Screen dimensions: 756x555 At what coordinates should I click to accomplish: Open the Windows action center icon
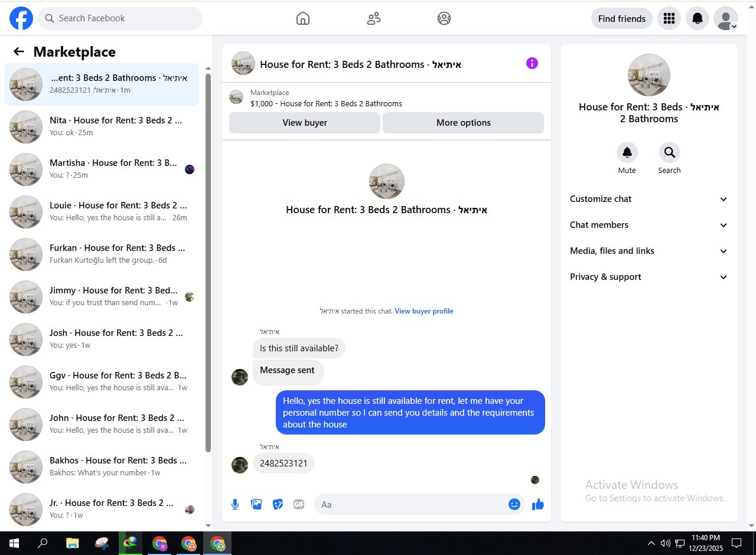pyautogui.click(x=737, y=543)
